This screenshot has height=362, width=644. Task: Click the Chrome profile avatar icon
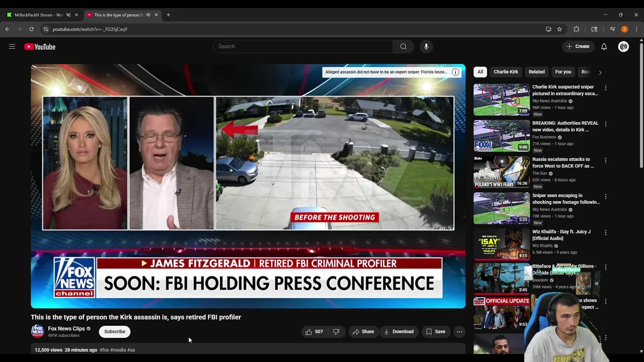(624, 29)
